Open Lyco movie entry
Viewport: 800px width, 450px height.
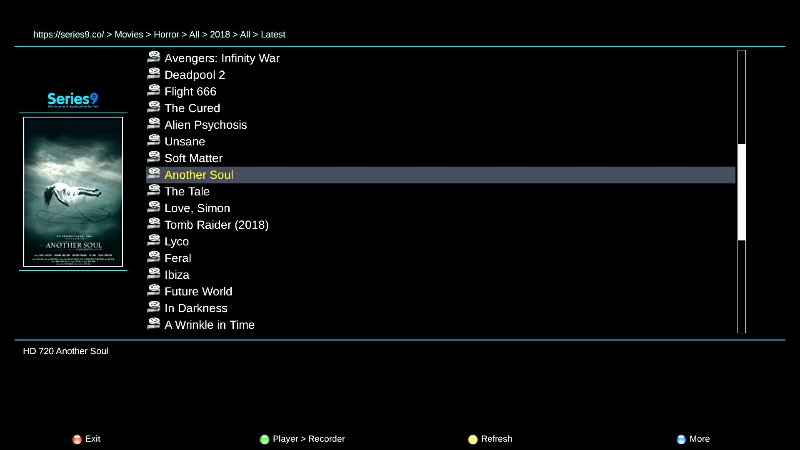[x=177, y=242]
